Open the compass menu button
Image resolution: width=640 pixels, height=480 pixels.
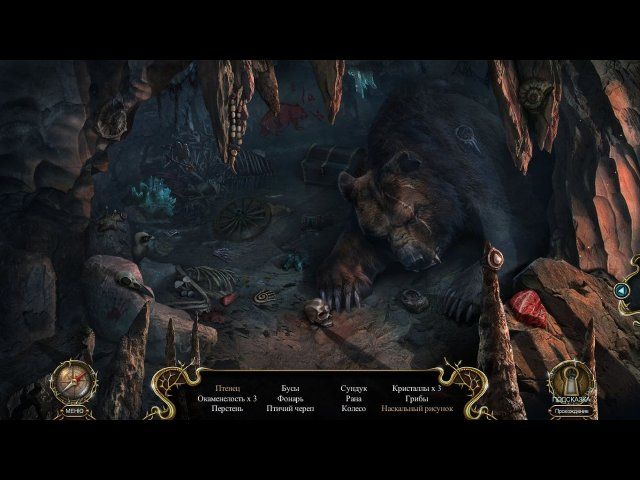tap(73, 381)
